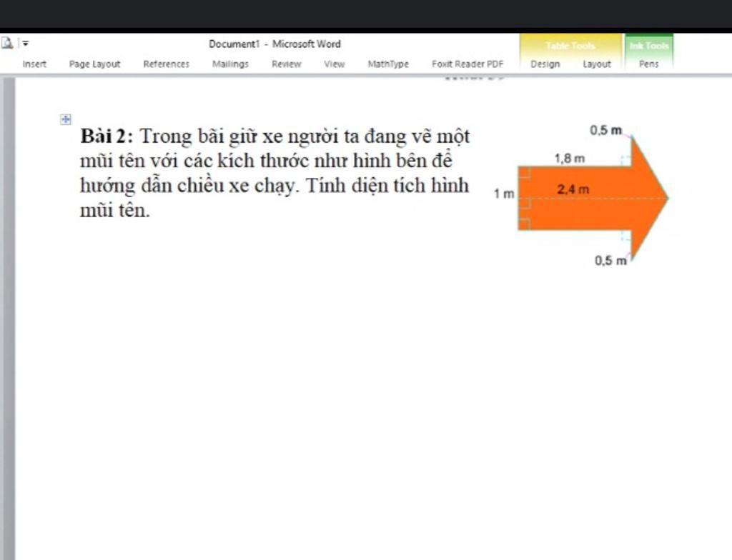The height and width of the screenshot is (560, 732).
Task: Click the top "0,5 m" label
Action: 606,130
